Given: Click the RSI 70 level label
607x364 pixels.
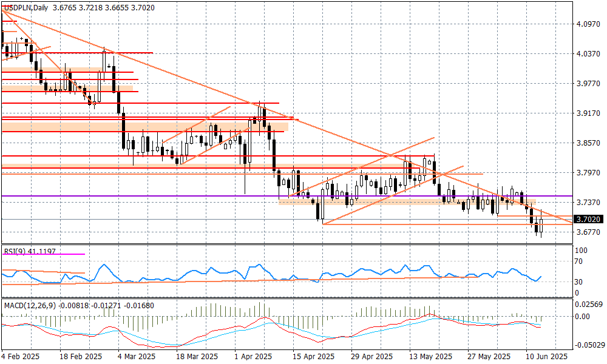Looking at the screenshot, I should coord(578,261).
